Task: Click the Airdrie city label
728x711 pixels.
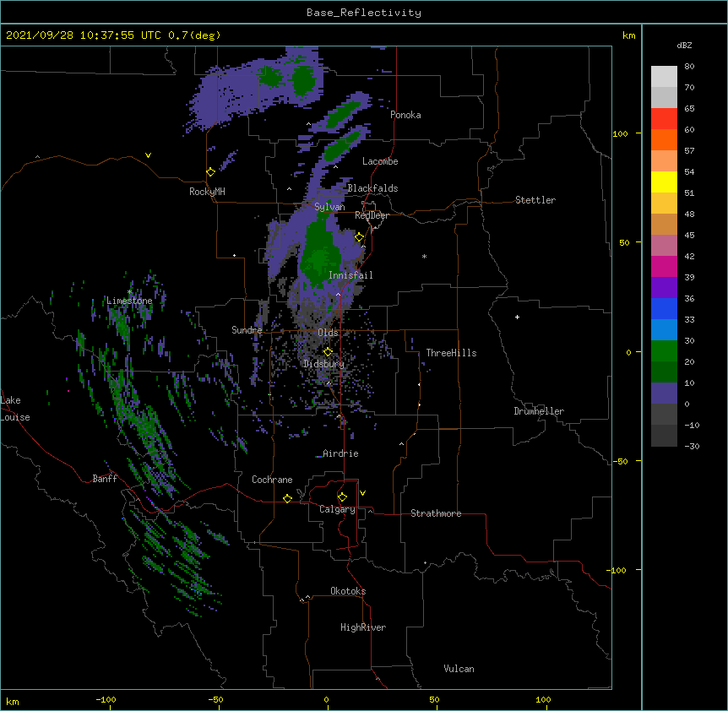Action: pyautogui.click(x=340, y=453)
